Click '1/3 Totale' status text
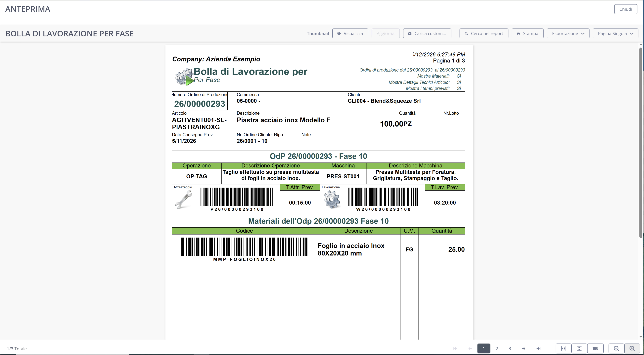Viewport: 644px width, 355px height. [17, 349]
